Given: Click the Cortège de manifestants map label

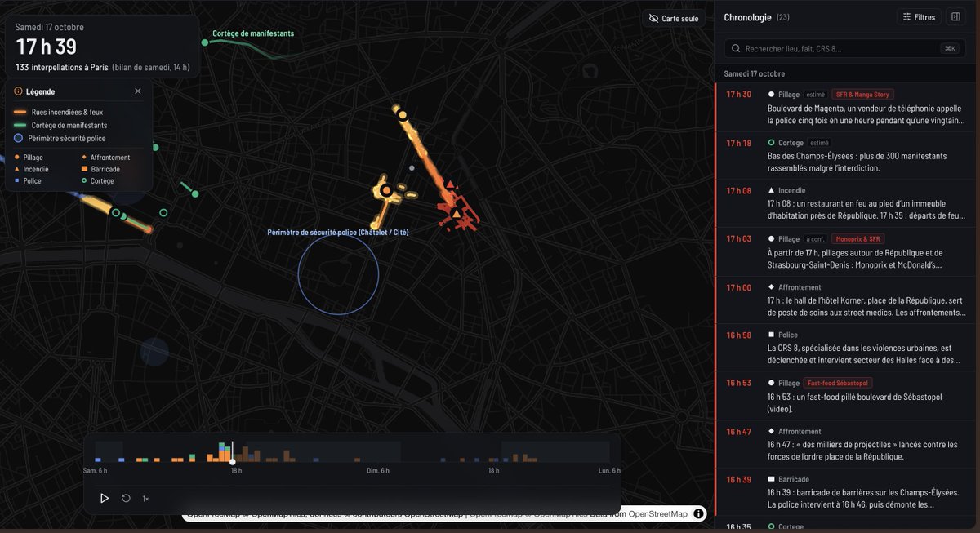Looking at the screenshot, I should [253, 33].
